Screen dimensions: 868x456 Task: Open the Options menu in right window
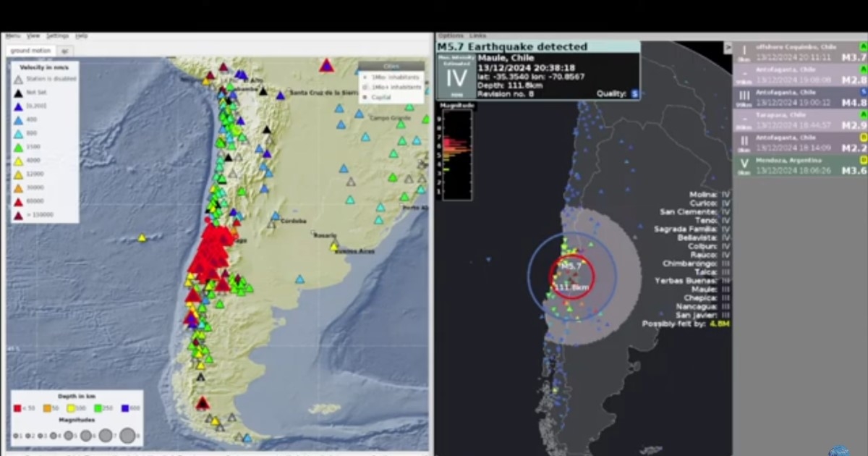(x=450, y=35)
